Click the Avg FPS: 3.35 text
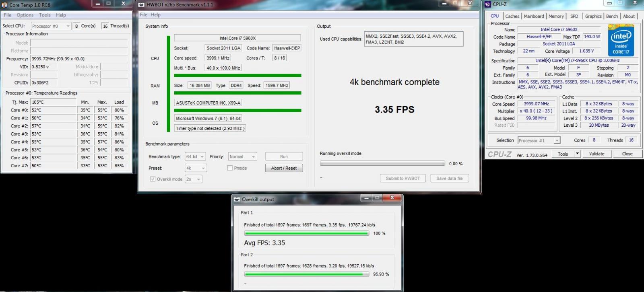Viewport: 644px width, 292px height. pos(264,243)
